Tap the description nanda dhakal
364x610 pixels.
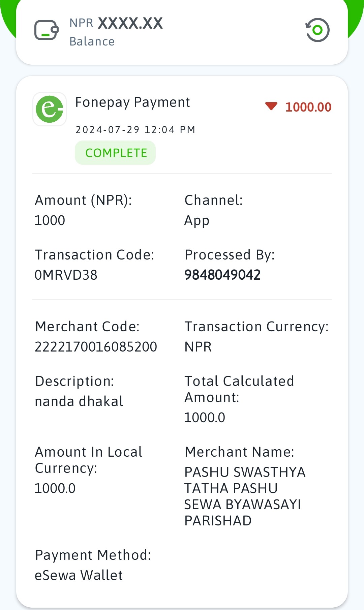[x=79, y=401]
